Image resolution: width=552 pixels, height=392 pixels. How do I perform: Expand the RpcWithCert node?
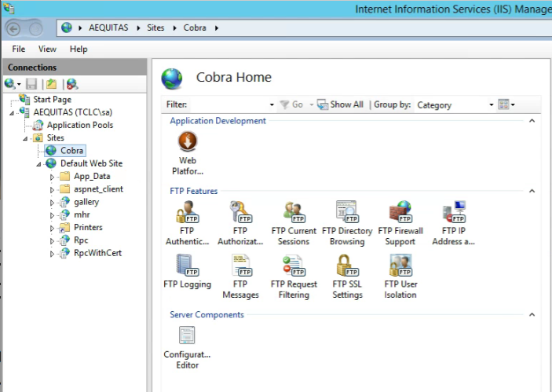tap(52, 254)
